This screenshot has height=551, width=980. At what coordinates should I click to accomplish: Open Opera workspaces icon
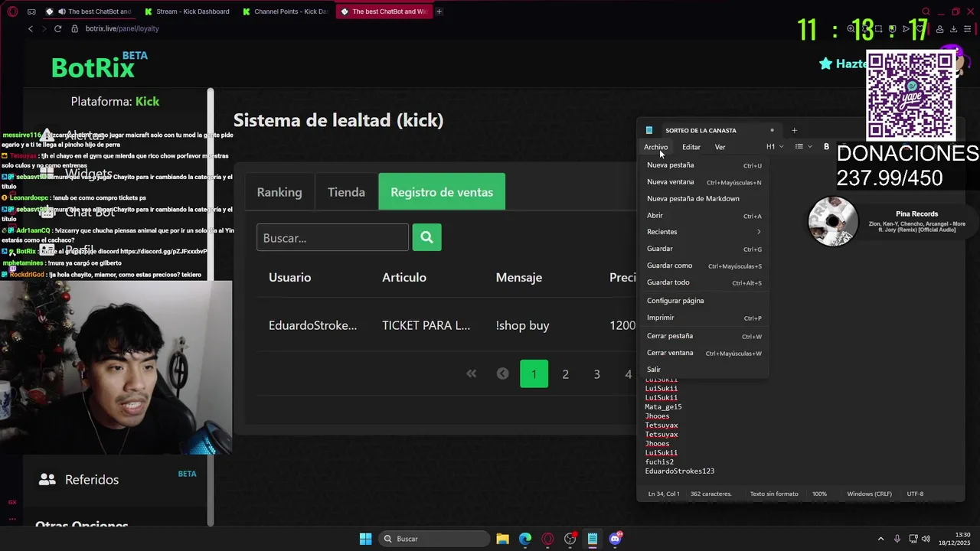31,11
